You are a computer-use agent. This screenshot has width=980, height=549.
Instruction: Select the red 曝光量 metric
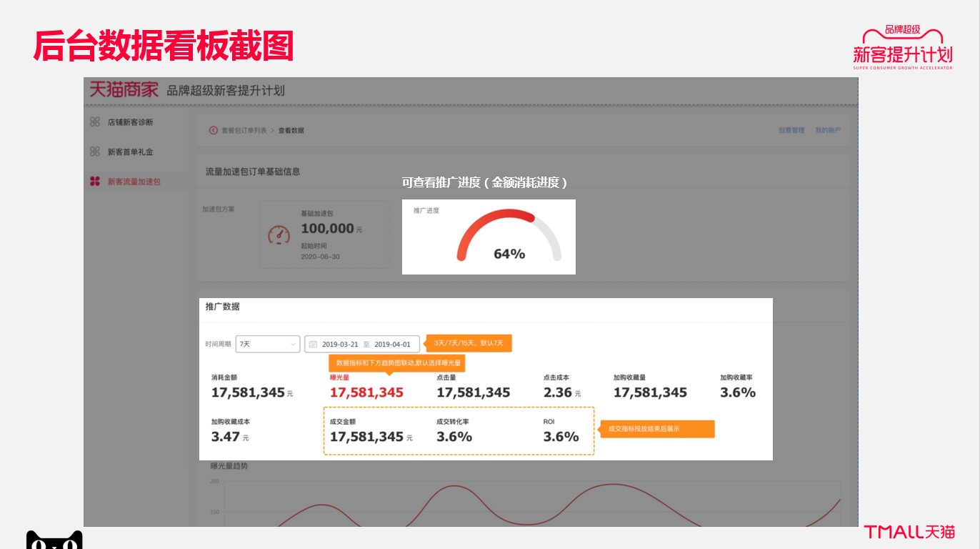[366, 387]
